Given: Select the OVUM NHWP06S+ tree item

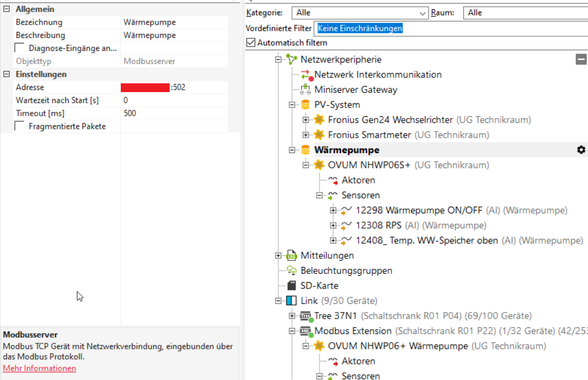Looking at the screenshot, I should [x=370, y=165].
